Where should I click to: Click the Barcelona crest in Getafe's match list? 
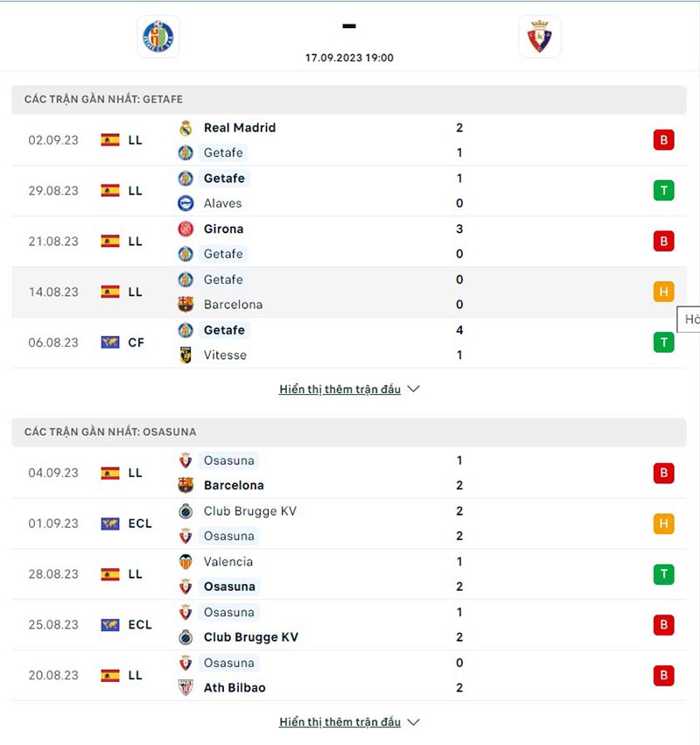tap(187, 305)
